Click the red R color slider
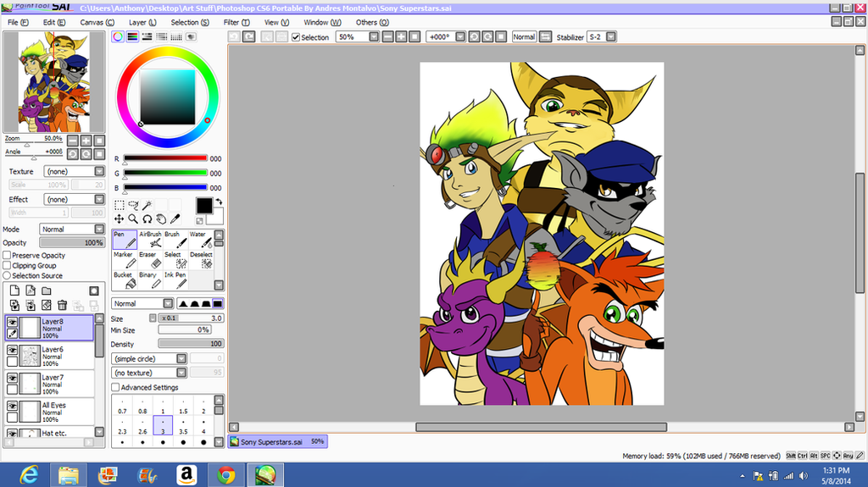The width and height of the screenshot is (868, 487). tap(165, 159)
